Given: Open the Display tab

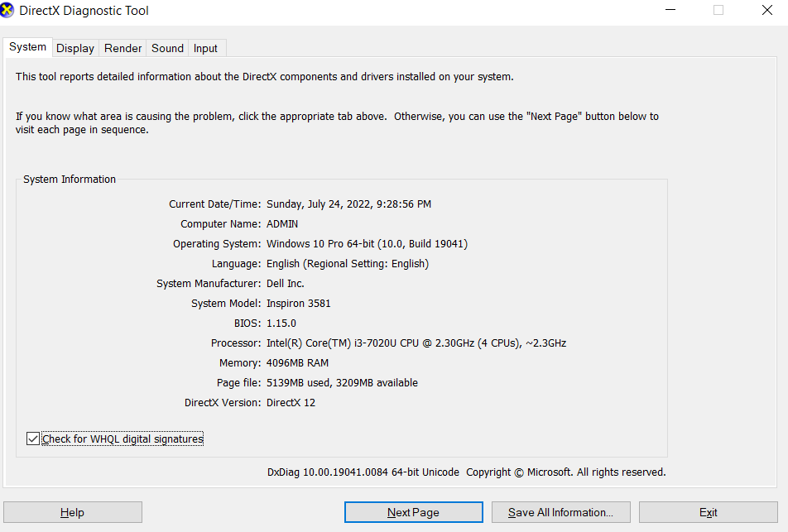Looking at the screenshot, I should click(x=75, y=48).
